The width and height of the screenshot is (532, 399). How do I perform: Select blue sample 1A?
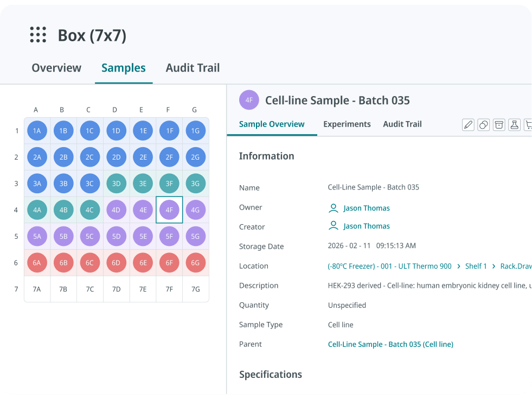37,131
